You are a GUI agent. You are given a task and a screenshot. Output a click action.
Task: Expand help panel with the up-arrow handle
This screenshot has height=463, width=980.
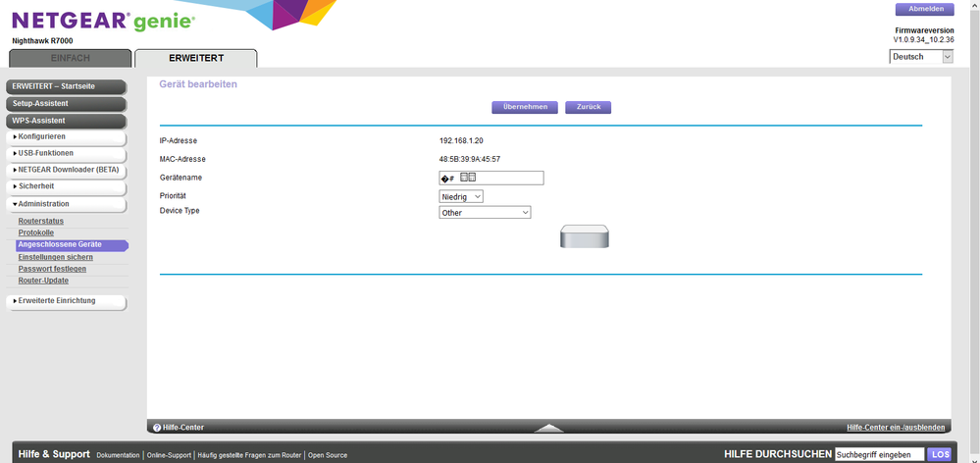[548, 428]
